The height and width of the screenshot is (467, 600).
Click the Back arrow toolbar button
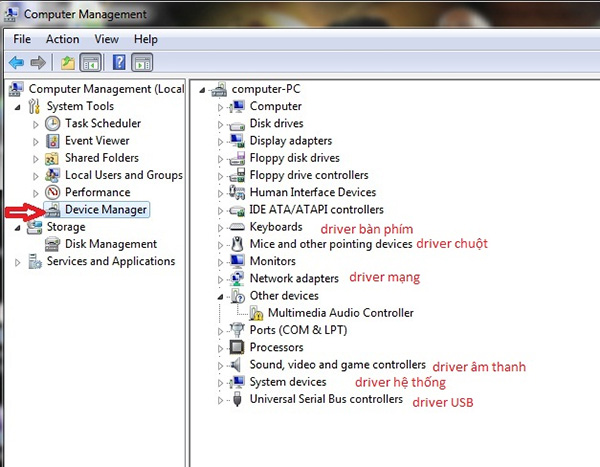(16, 63)
